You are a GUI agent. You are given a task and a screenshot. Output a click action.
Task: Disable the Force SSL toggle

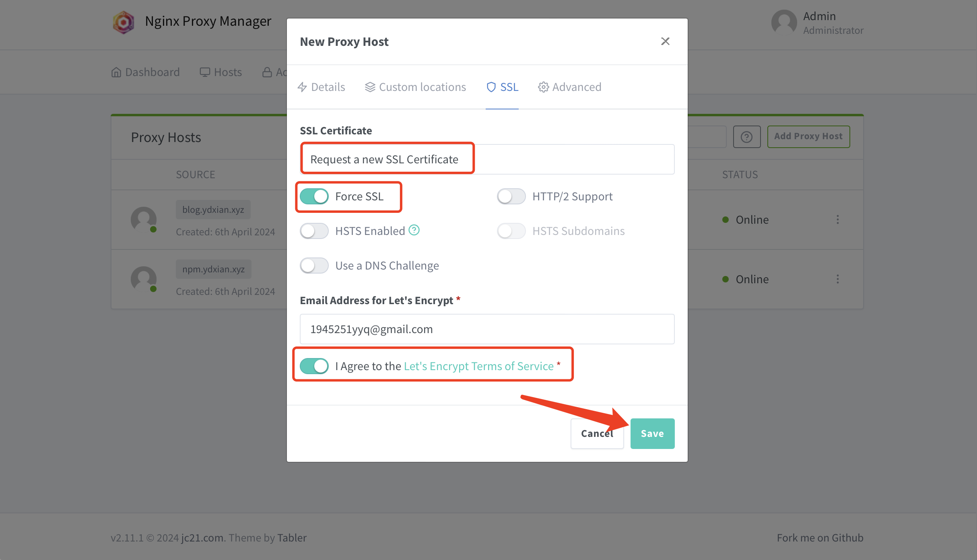click(x=314, y=196)
